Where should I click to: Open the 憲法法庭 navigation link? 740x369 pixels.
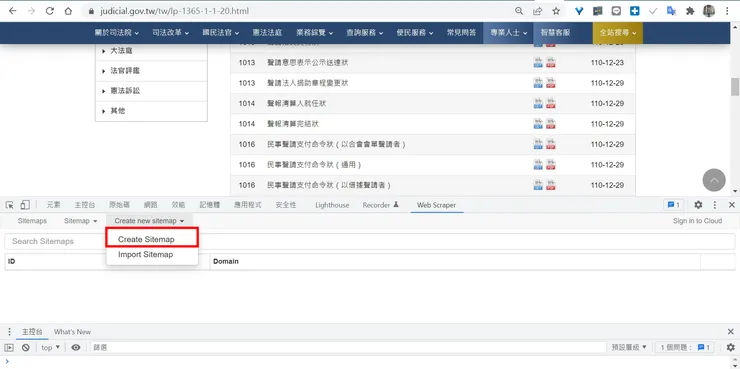[267, 33]
